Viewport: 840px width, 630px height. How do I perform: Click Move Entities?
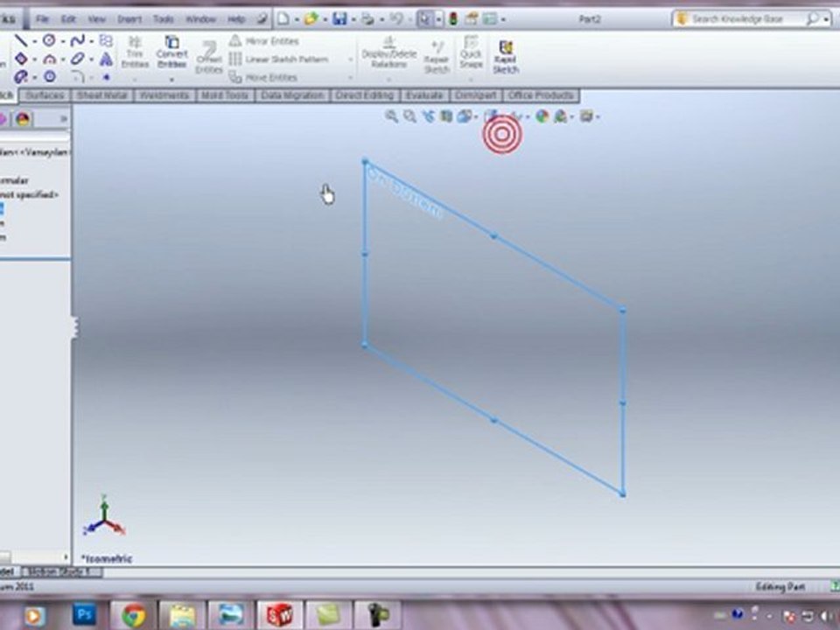pyautogui.click(x=263, y=78)
